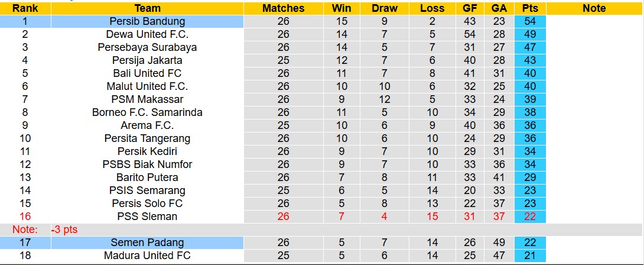Click Persib Bandung's 54 points cell

(x=530, y=21)
